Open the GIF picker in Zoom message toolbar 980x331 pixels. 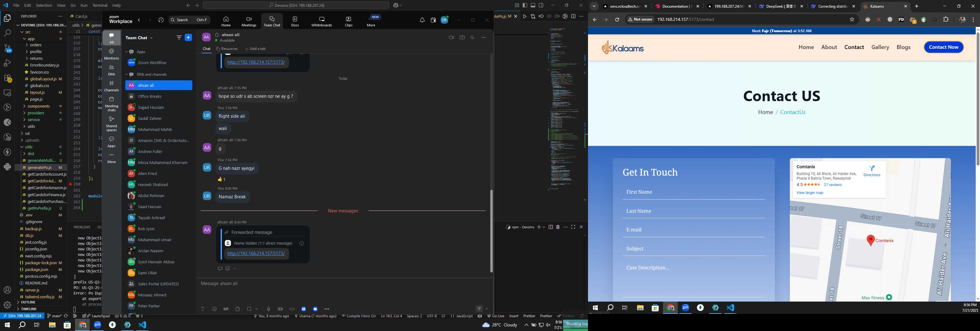click(226, 309)
